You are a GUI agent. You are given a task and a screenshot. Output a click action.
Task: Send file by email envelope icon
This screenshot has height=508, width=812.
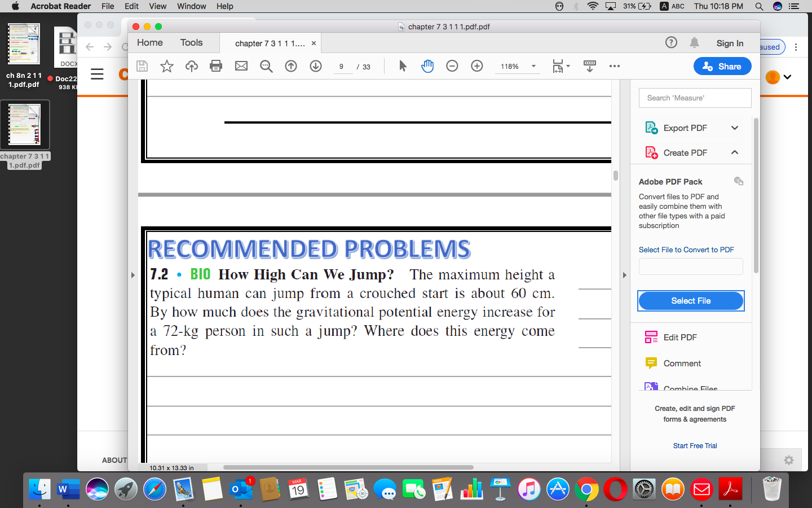point(241,66)
